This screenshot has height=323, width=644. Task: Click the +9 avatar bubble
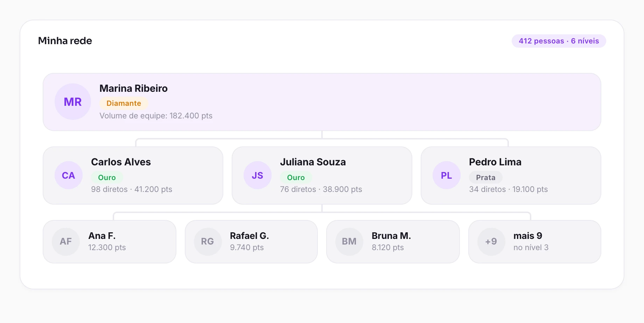point(491,241)
